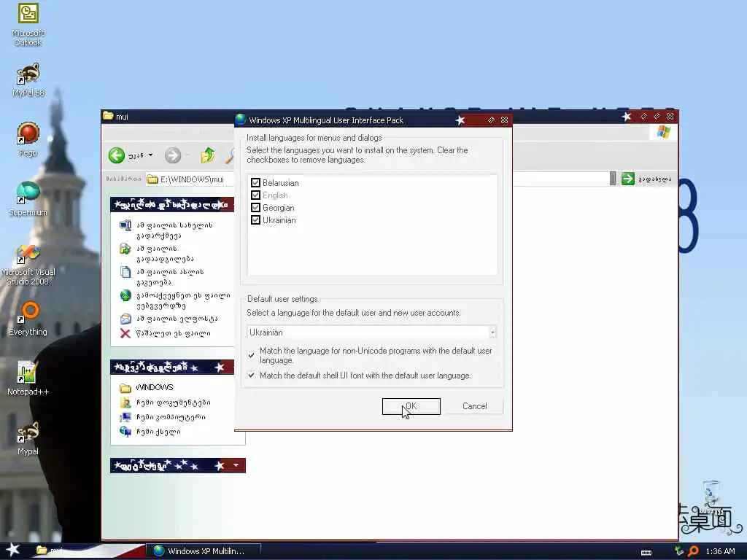The height and width of the screenshot is (560, 747).
Task: Click the 1:36 AM taskbar clock
Action: [720, 551]
